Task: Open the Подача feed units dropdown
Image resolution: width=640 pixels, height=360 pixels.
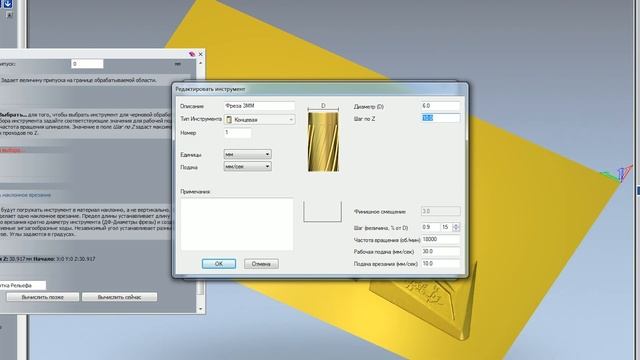Action: pos(247,167)
